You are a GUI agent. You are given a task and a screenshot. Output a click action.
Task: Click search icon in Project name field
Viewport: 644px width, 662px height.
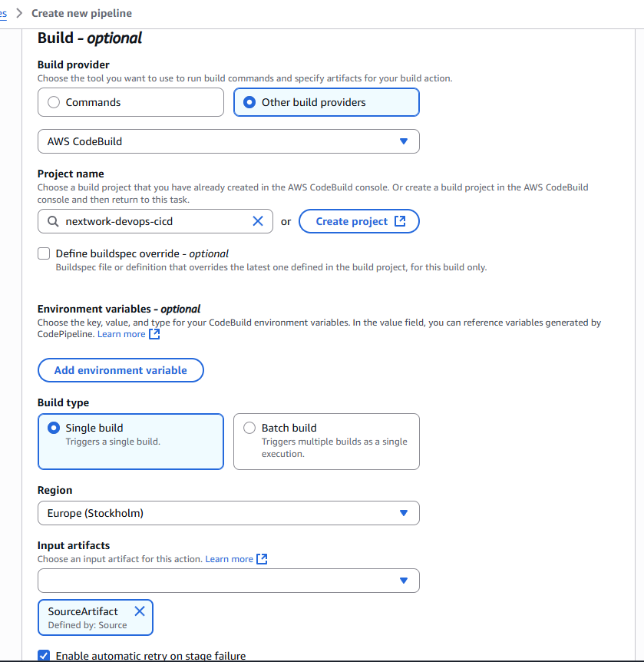[x=53, y=221]
